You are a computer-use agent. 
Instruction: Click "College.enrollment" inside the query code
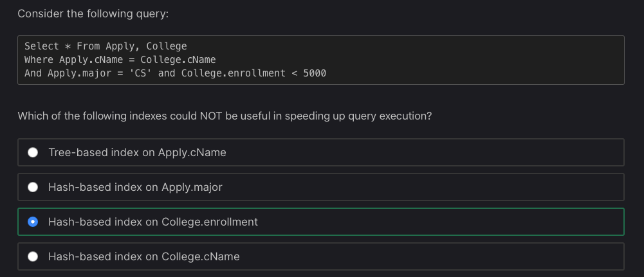tap(233, 73)
